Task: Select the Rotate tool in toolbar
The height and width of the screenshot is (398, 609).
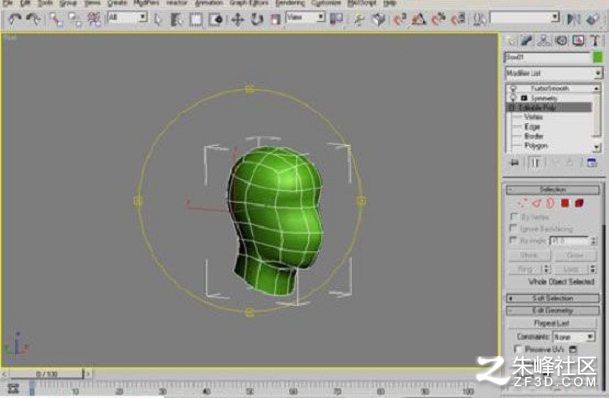Action: click(x=256, y=19)
